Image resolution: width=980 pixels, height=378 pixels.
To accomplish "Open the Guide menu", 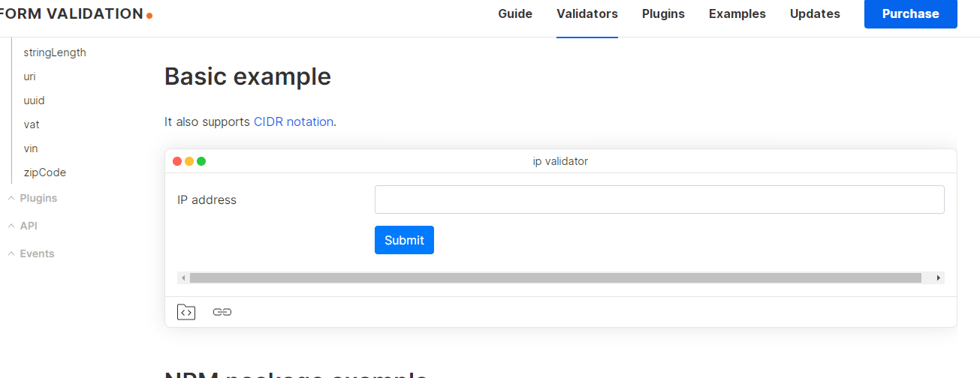I will (515, 13).
